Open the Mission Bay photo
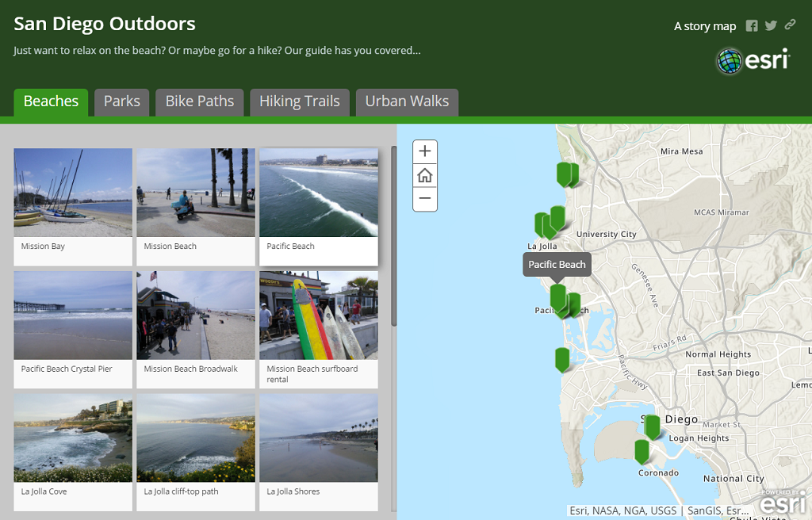 pyautogui.click(x=73, y=193)
